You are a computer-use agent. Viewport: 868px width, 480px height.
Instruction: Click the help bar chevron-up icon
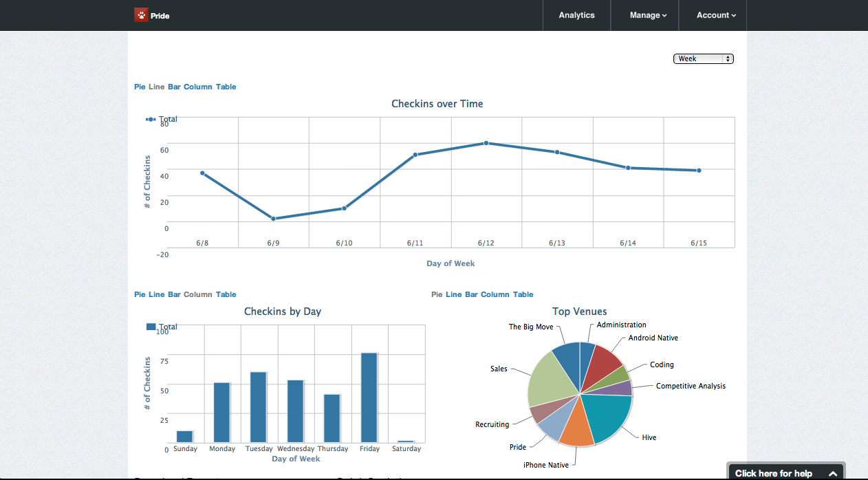point(833,474)
